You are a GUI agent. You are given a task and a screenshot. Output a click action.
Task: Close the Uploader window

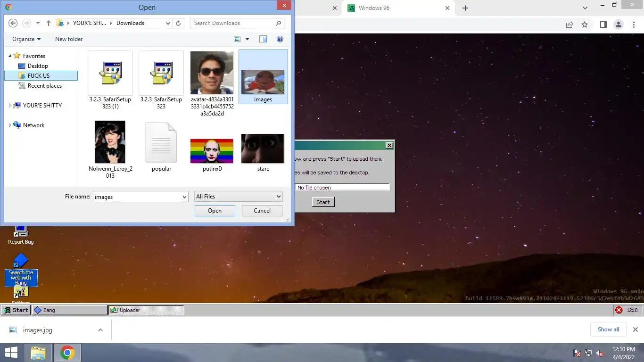389,145
